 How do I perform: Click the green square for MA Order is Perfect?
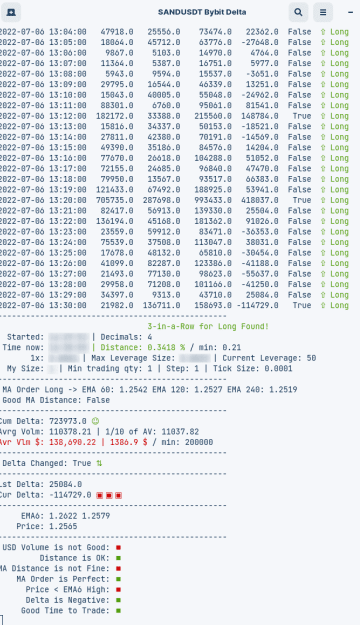pos(118,579)
